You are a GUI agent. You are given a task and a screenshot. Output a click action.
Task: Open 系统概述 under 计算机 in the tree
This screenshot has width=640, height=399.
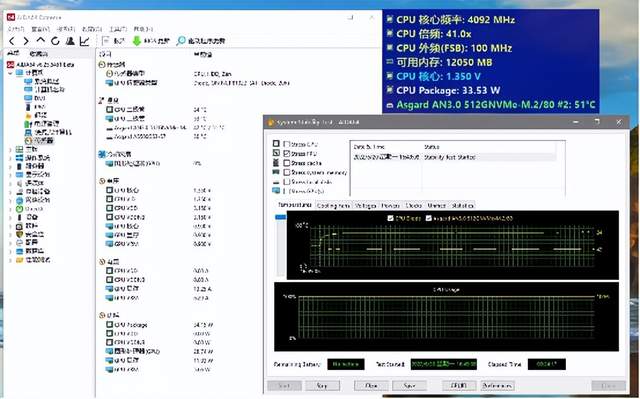(x=42, y=81)
